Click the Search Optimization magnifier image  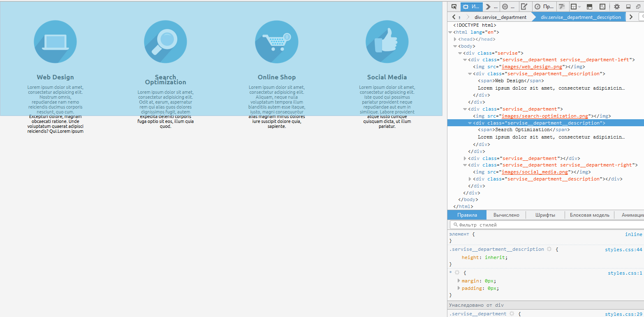[x=165, y=42]
